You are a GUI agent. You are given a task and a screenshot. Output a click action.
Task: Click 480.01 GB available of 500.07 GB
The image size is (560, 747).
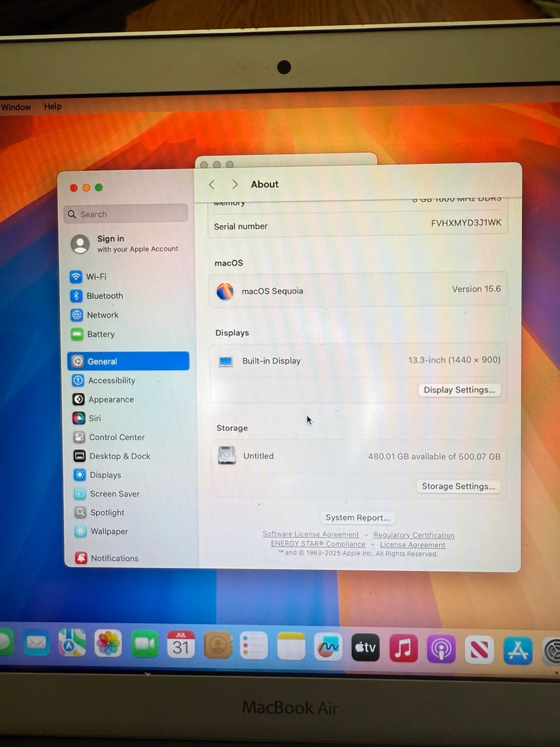click(x=434, y=457)
